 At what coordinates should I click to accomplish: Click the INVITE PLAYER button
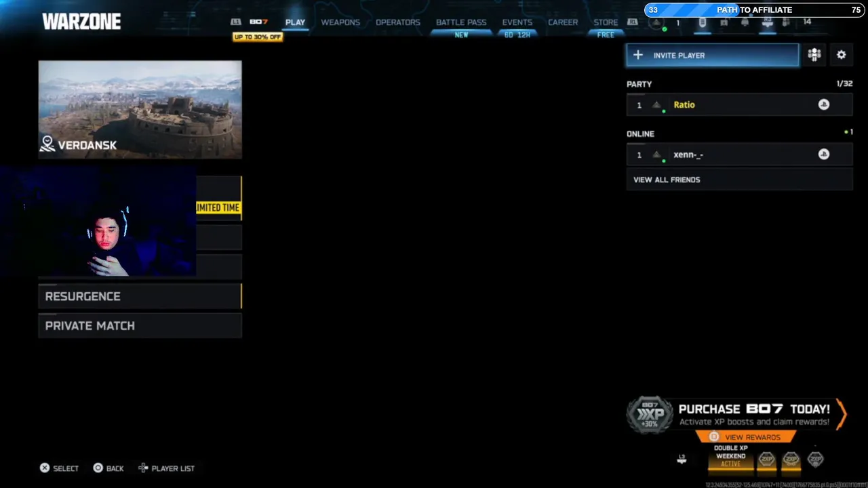[713, 55]
